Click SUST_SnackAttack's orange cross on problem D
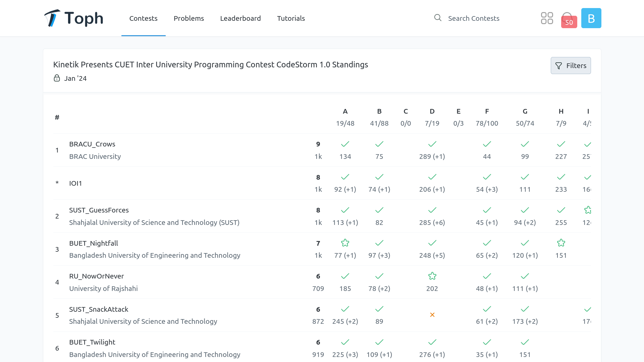 pos(432,315)
